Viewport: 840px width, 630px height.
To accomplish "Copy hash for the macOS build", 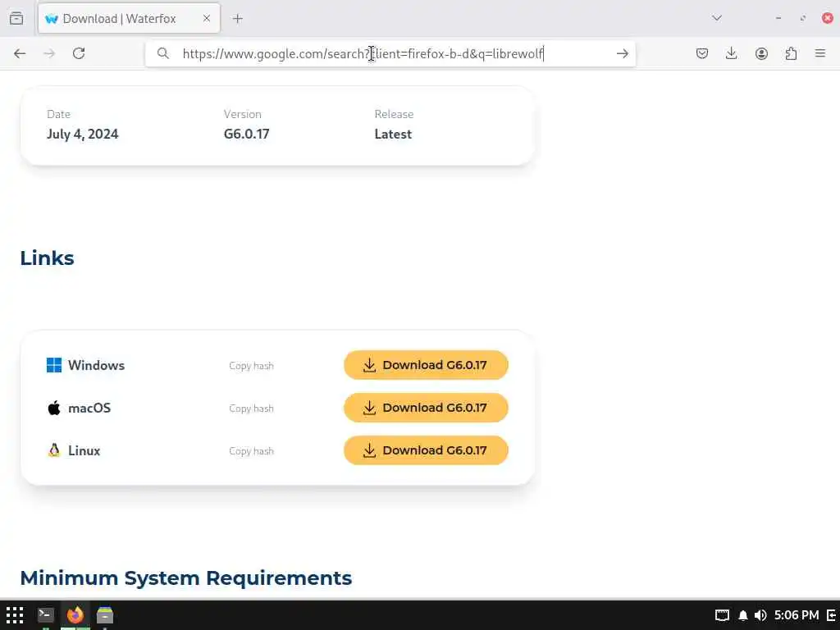I will 251,409.
